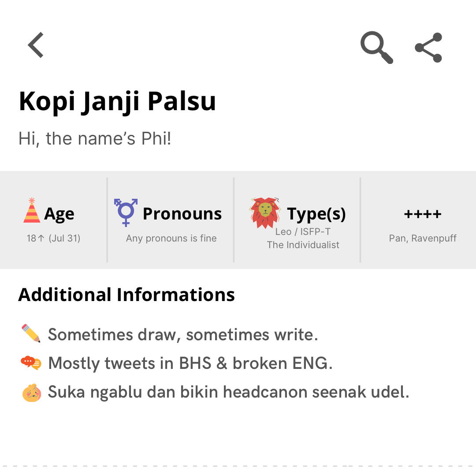Screen dimensions: 476x476
Task: Tap the ++++ card heading
Action: [x=422, y=214]
